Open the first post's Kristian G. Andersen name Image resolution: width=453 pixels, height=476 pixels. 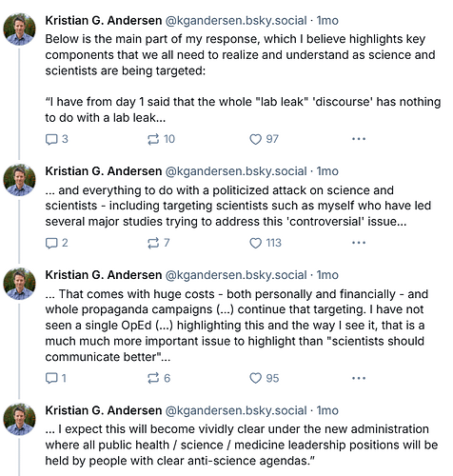coord(104,21)
